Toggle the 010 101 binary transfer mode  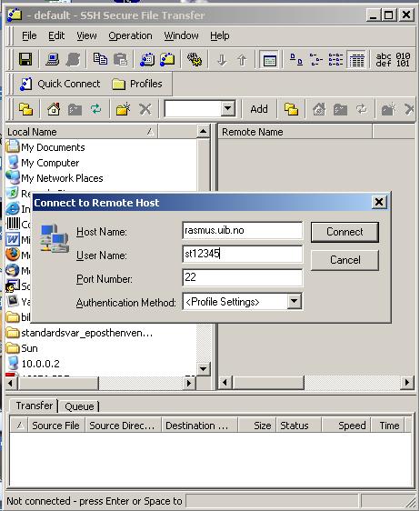point(403,60)
